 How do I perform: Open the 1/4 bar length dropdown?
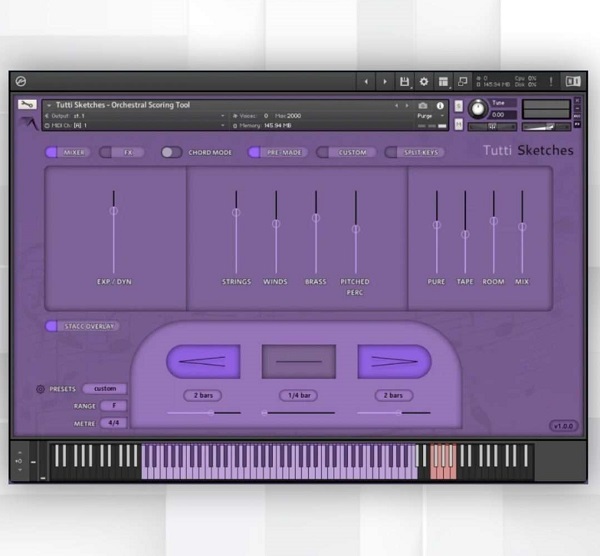click(298, 395)
